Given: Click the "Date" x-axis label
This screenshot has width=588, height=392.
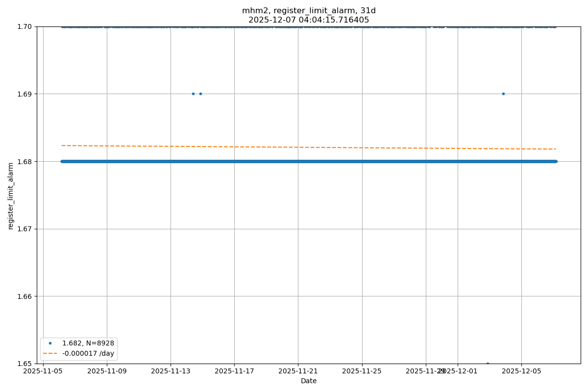Looking at the screenshot, I should click(x=309, y=381).
